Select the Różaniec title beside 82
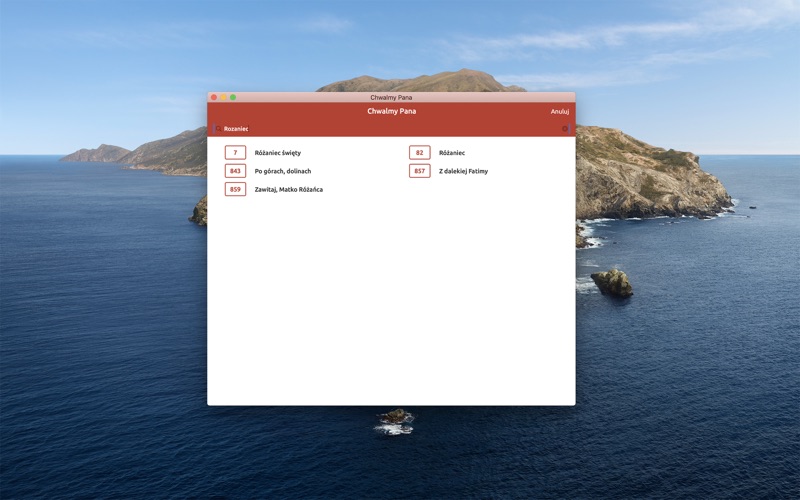 [452, 153]
